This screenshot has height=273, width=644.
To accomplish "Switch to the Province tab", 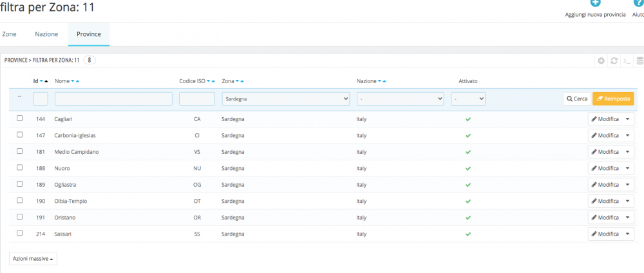I will tap(89, 34).
